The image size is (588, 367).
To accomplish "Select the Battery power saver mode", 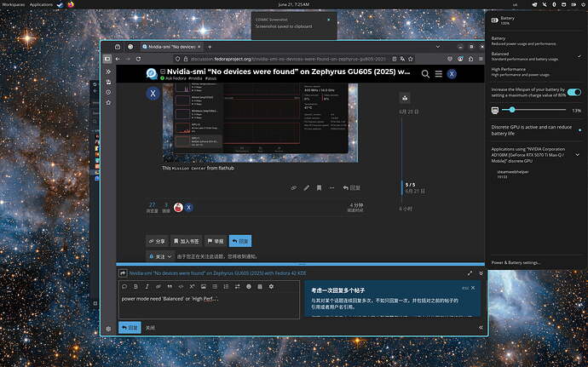I will pyautogui.click(x=536, y=41).
